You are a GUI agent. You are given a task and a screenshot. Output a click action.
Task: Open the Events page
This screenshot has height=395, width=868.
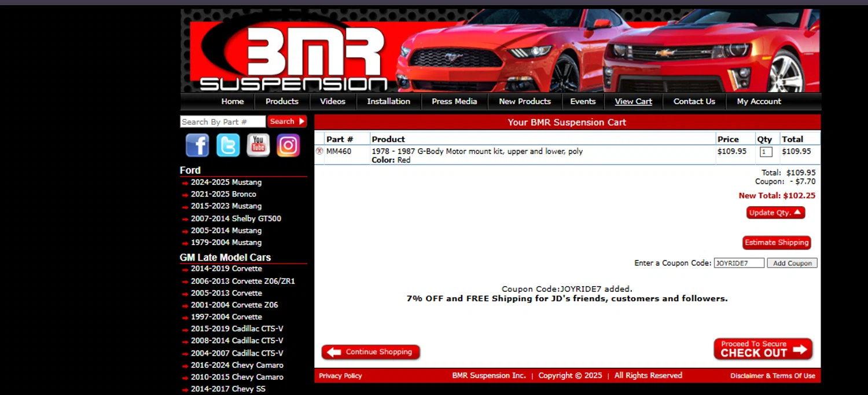pos(583,101)
